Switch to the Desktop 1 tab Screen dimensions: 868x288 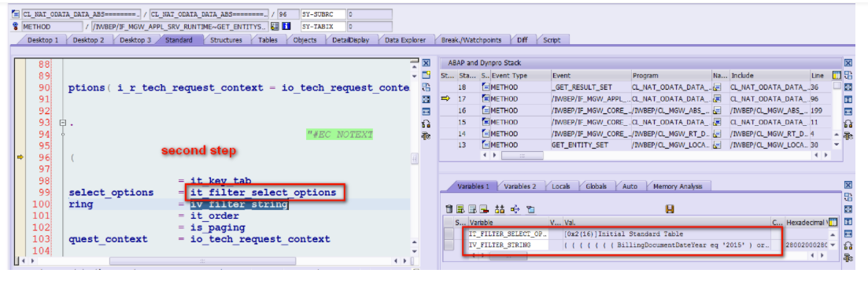[x=43, y=40]
